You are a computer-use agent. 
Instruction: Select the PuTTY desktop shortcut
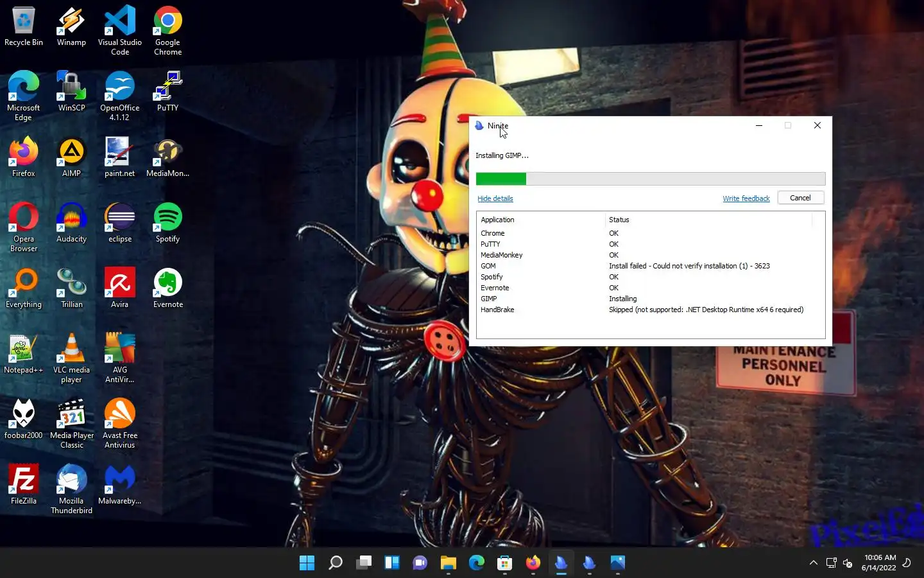coord(167,91)
